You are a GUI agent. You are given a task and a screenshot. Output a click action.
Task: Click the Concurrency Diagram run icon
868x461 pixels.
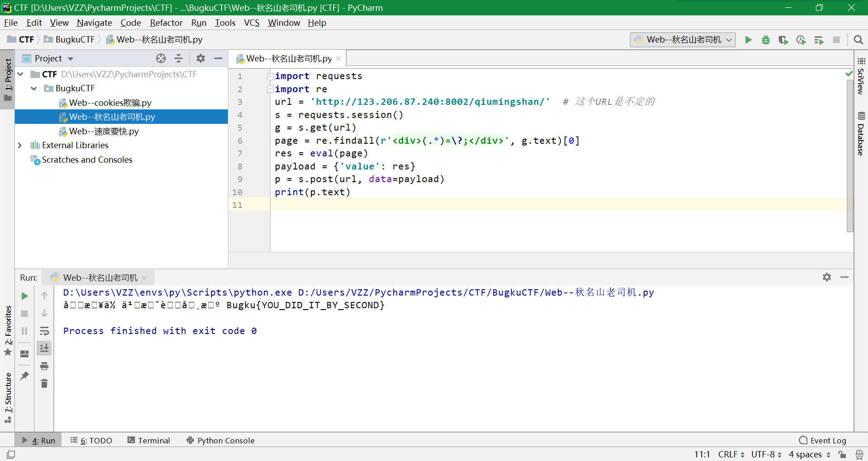(x=819, y=40)
